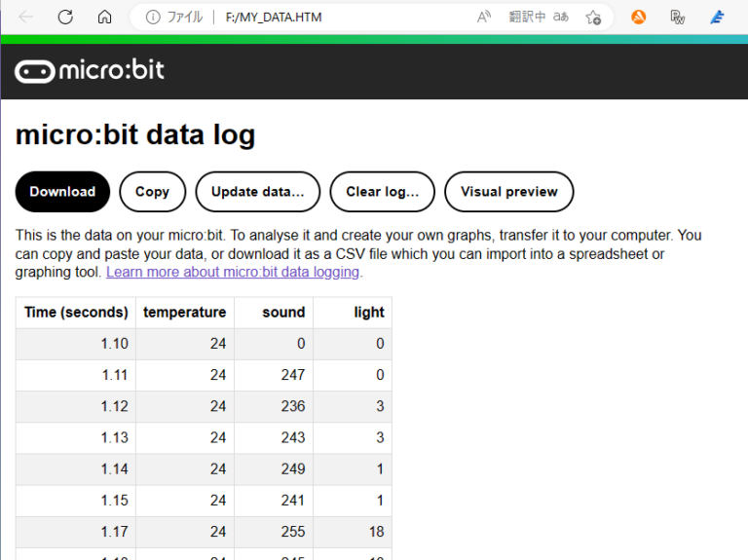Click the light value 18 cell
748x560 pixels.
coord(375,532)
